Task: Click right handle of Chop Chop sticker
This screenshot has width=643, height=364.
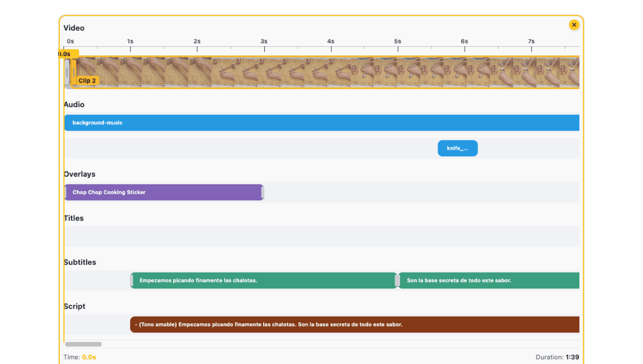Action: point(262,192)
